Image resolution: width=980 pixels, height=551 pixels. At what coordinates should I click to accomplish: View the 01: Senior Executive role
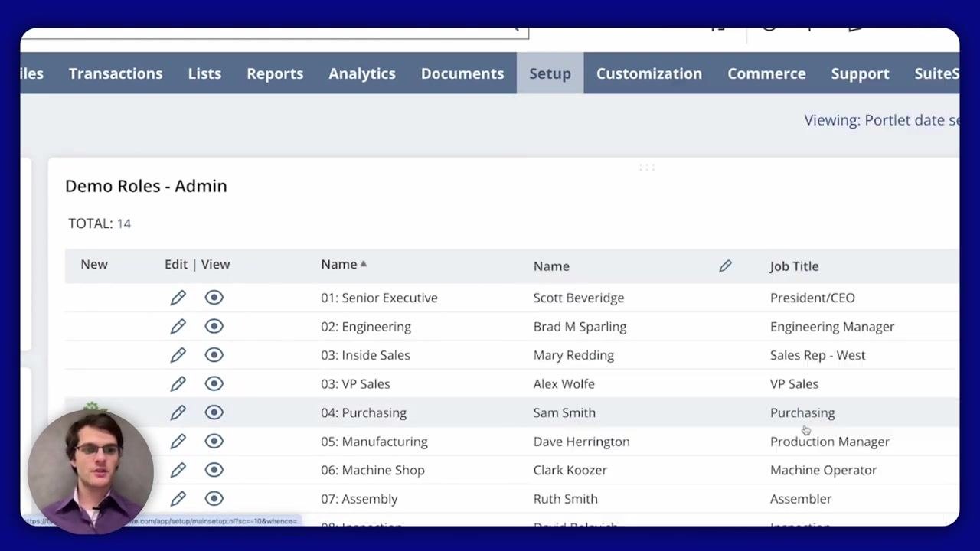pyautogui.click(x=214, y=298)
